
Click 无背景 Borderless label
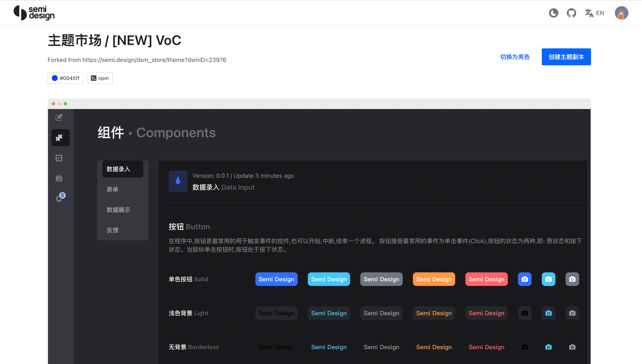[x=194, y=347]
